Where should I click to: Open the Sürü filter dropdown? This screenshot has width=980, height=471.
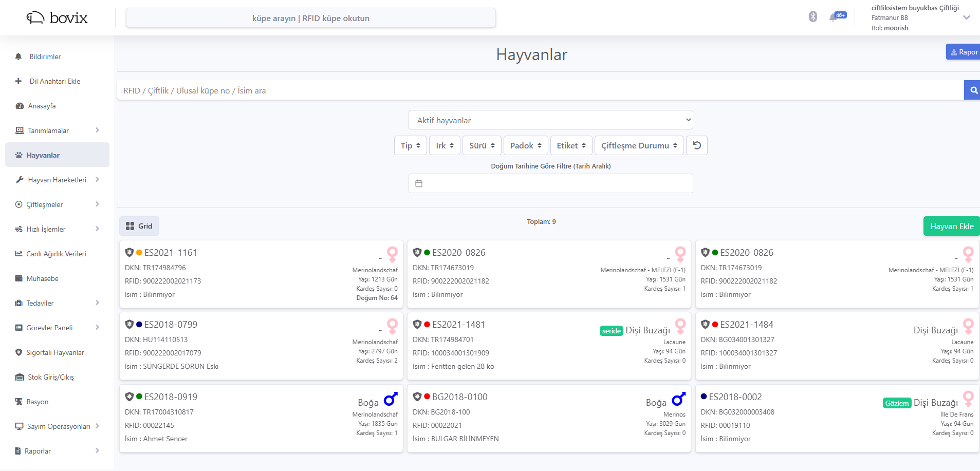point(482,145)
